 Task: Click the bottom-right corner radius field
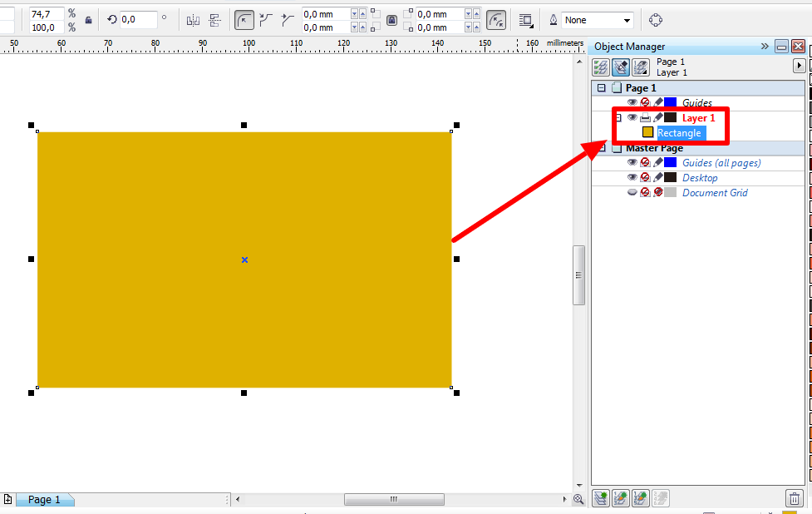pos(440,27)
